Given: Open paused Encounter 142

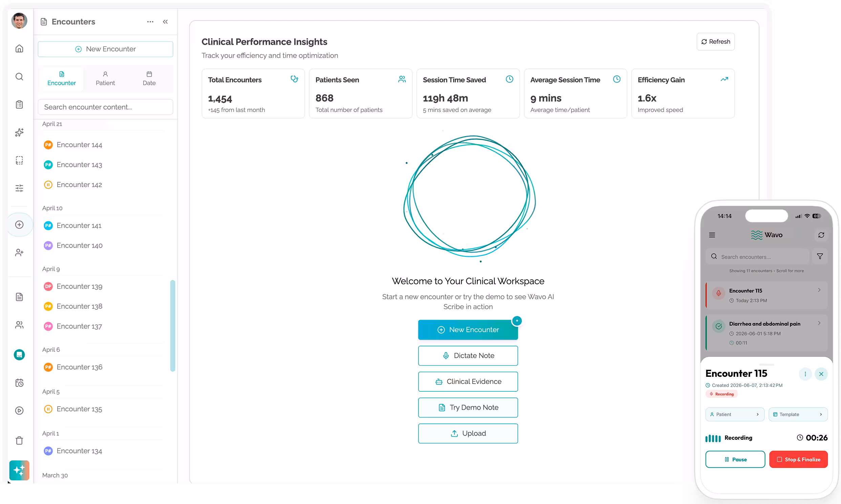Looking at the screenshot, I should (79, 185).
